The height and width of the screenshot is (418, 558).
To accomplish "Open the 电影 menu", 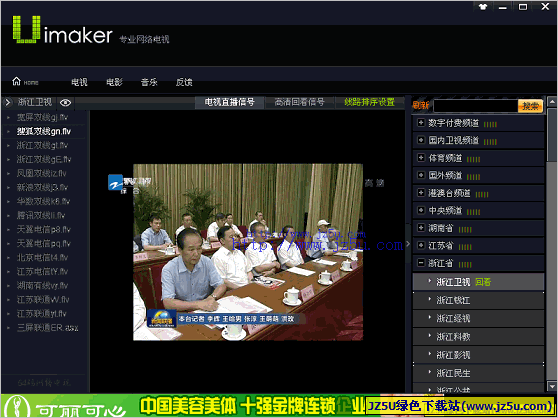I will (114, 82).
